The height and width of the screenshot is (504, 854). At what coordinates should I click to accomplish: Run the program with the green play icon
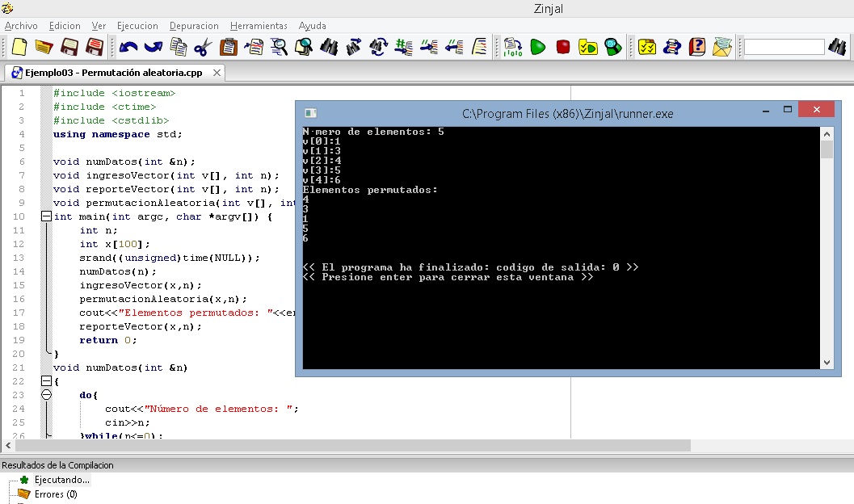(536, 47)
